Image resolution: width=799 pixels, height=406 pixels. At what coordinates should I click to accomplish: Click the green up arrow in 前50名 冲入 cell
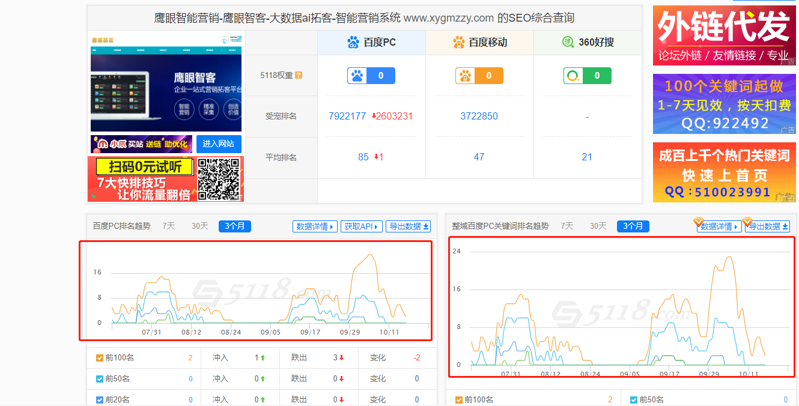pos(263,379)
